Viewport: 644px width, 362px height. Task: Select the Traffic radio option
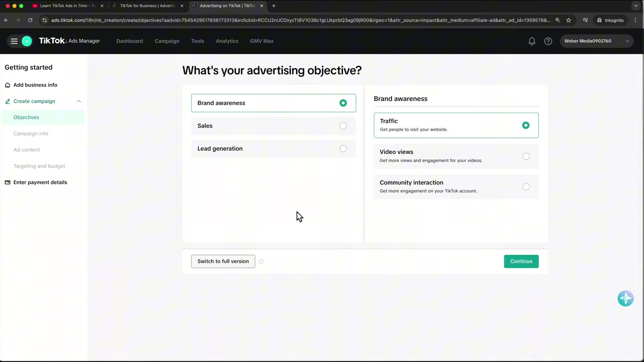(526, 125)
